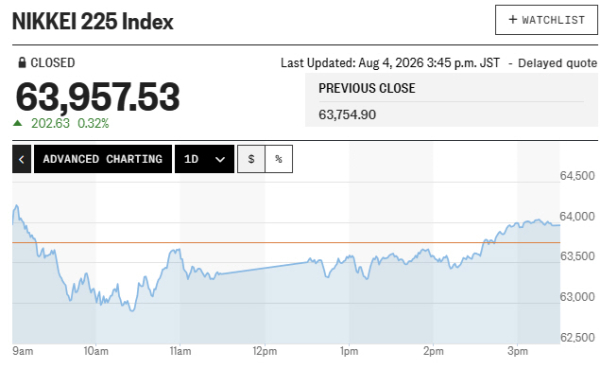Click the 0.32% change percentage

pos(93,123)
